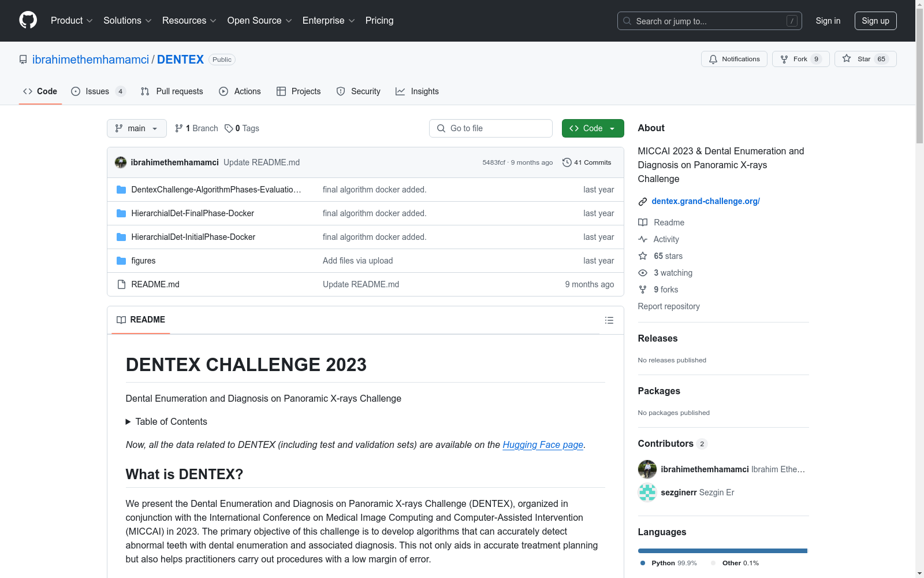This screenshot has width=924, height=578.
Task: Click the Readme book icon in About
Action: (x=643, y=223)
